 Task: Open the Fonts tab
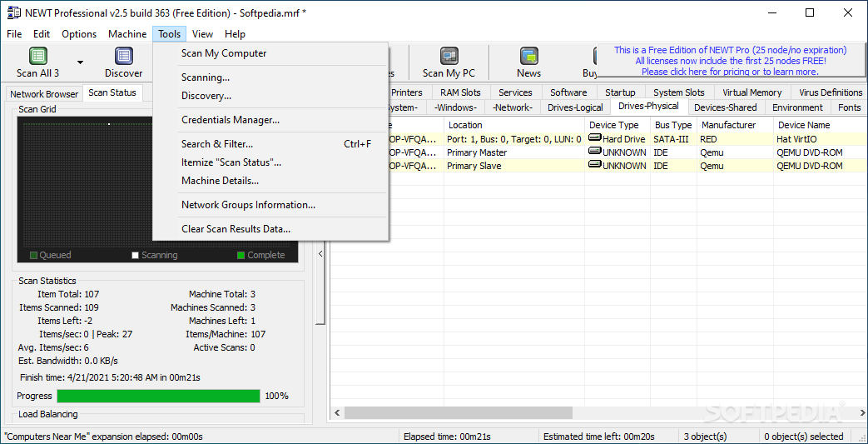pos(850,107)
